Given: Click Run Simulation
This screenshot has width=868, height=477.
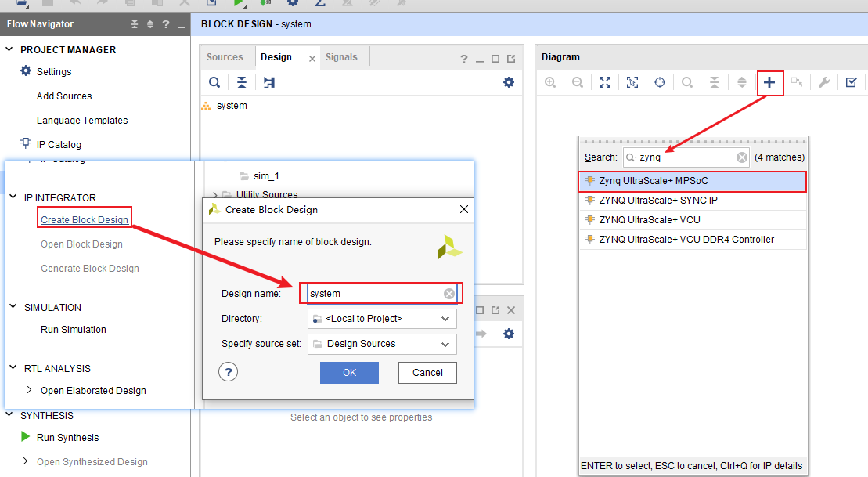Looking at the screenshot, I should 74,330.
